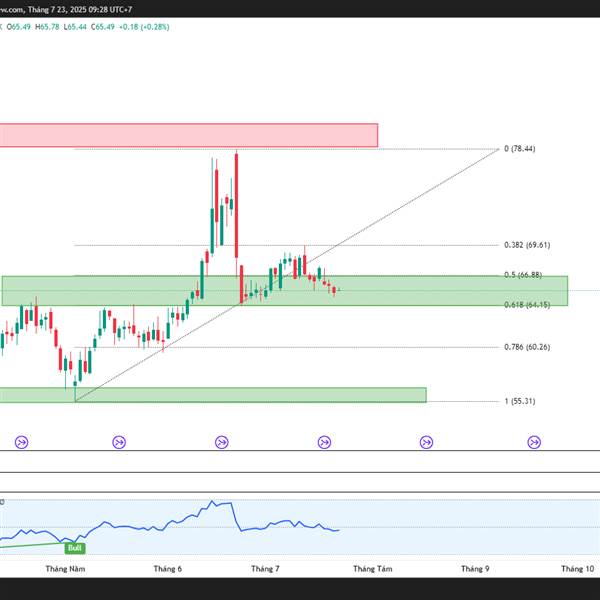
Task: Click the Tháng 7 time axis label
Action: [265, 569]
